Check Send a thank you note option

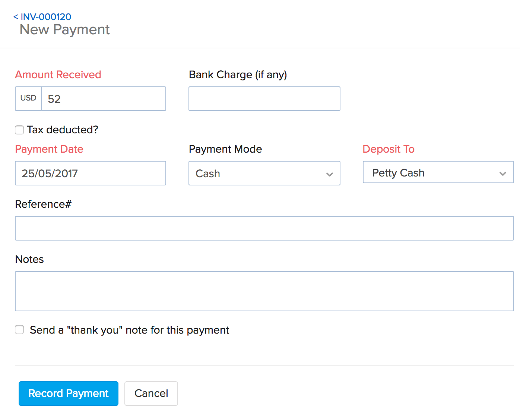click(x=19, y=330)
